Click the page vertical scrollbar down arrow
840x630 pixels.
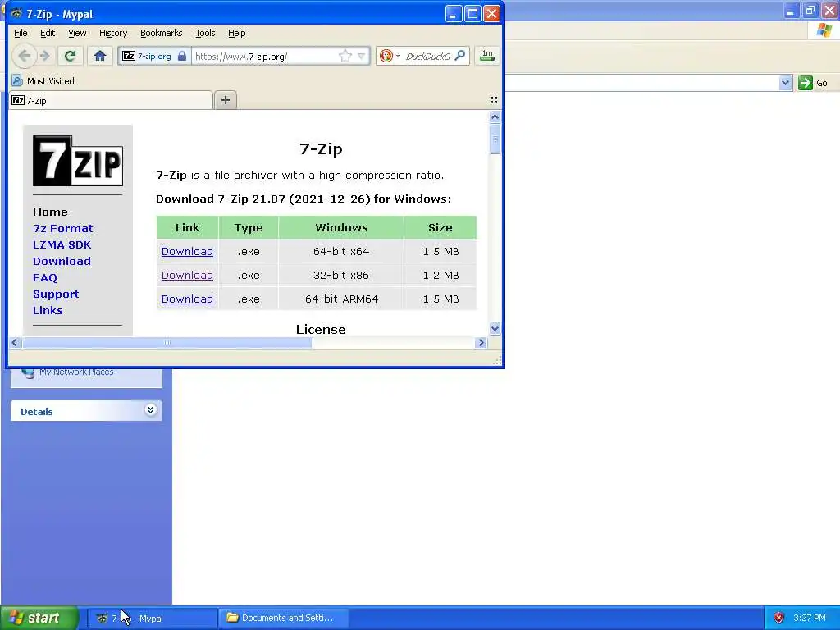coord(495,328)
